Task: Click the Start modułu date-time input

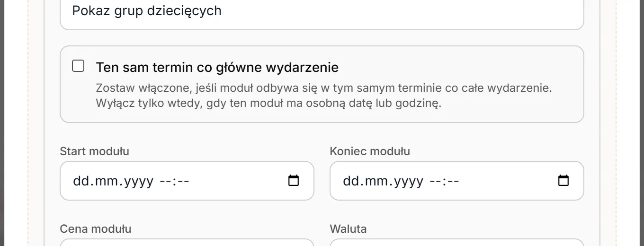Action: pos(187,181)
